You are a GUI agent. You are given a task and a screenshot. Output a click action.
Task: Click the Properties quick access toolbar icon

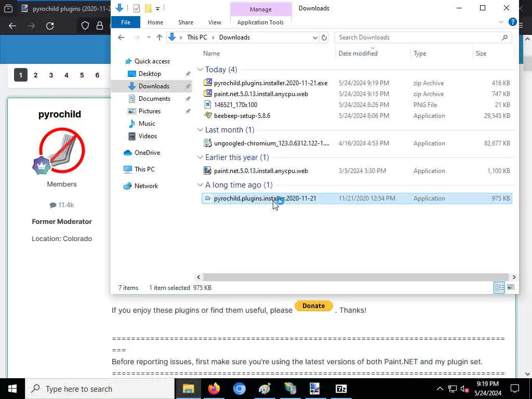137,8
